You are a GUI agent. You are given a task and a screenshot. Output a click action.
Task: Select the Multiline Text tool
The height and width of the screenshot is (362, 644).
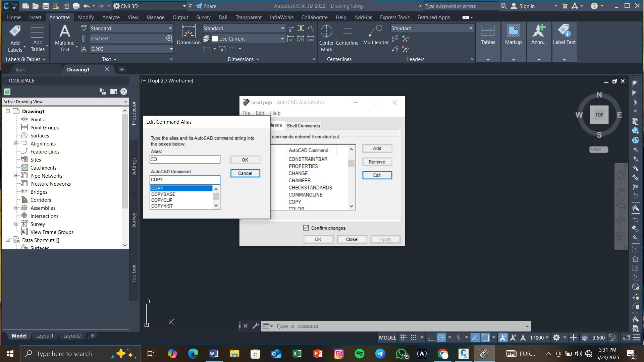point(65,38)
